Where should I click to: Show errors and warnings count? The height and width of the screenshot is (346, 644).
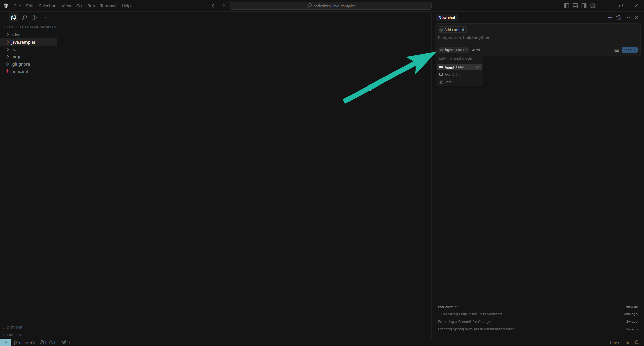[48, 342]
